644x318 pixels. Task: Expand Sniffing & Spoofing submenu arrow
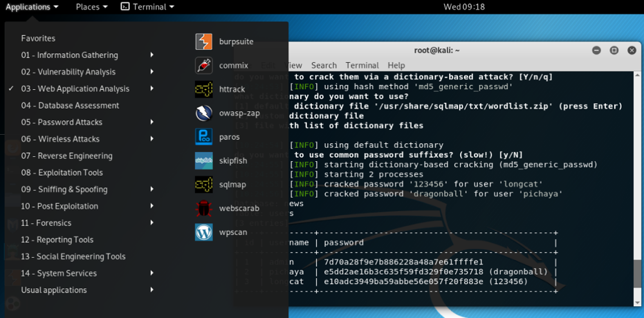click(152, 189)
